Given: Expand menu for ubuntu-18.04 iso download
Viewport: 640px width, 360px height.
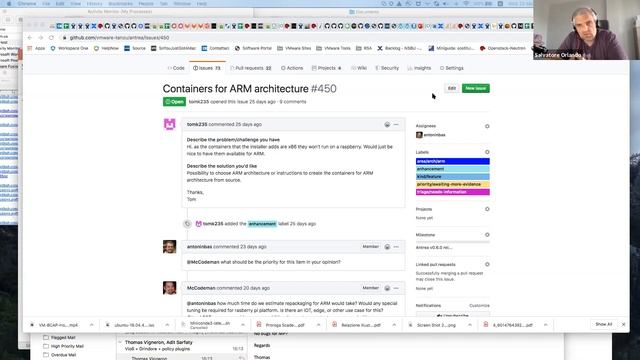Looking at the screenshot, I should coord(167,325).
